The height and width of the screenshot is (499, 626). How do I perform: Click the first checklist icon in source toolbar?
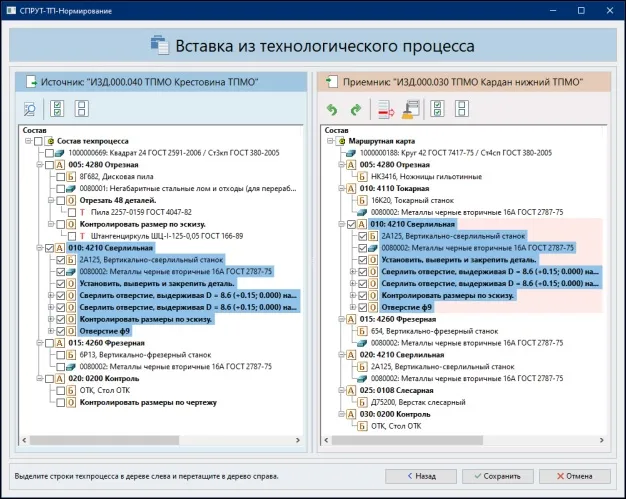(58, 108)
